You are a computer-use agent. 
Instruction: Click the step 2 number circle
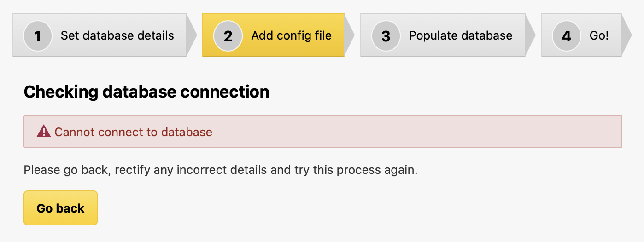pyautogui.click(x=228, y=36)
